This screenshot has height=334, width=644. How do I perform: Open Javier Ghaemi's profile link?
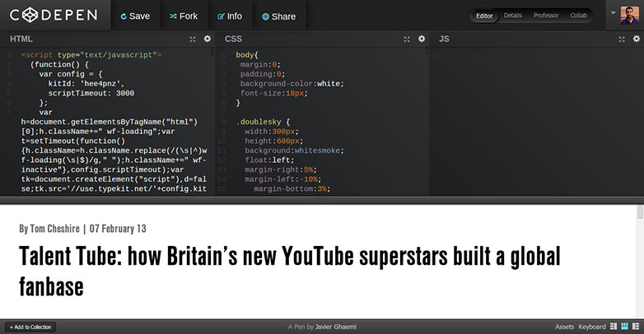(x=335, y=327)
